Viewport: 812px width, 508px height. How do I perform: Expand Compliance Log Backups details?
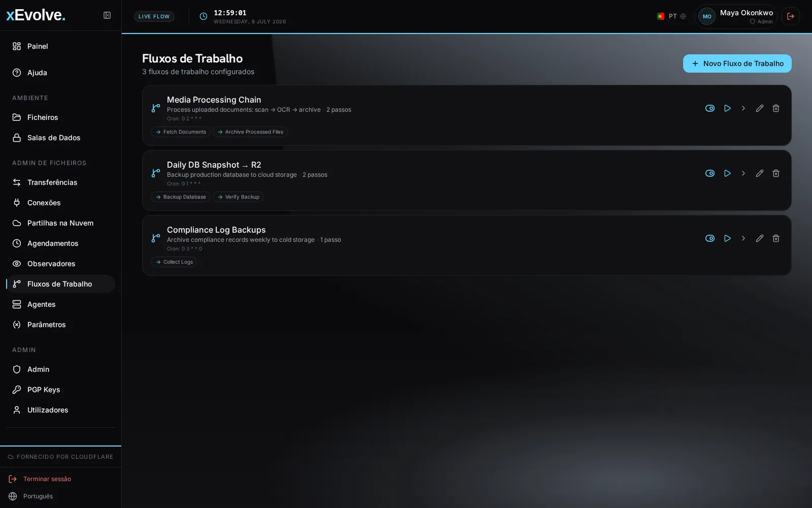tap(743, 238)
